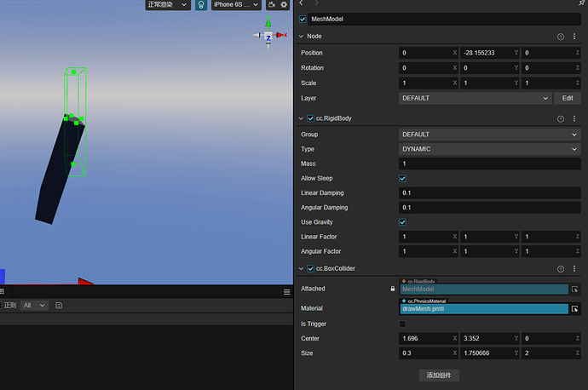Edit Linear Damping value
The width and height of the screenshot is (588, 390).
490,193
